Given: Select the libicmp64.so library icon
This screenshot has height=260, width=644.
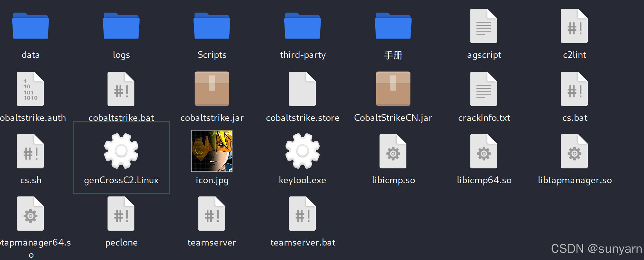Looking at the screenshot, I should point(484,151).
